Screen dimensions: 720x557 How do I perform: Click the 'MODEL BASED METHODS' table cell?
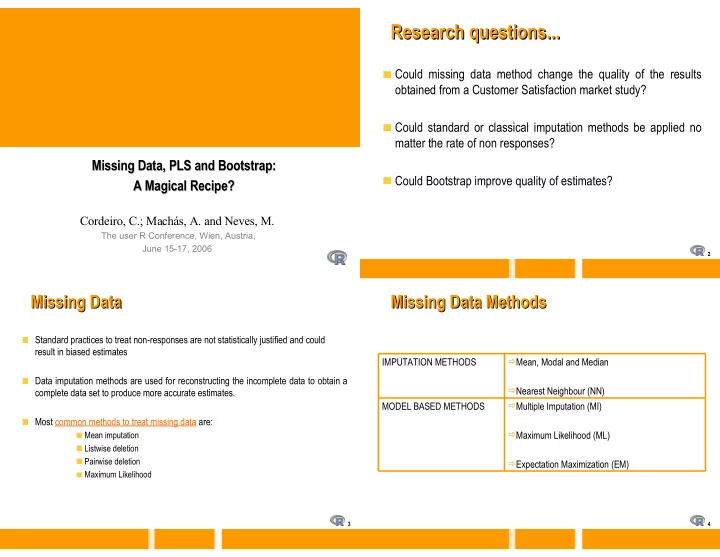(441, 434)
